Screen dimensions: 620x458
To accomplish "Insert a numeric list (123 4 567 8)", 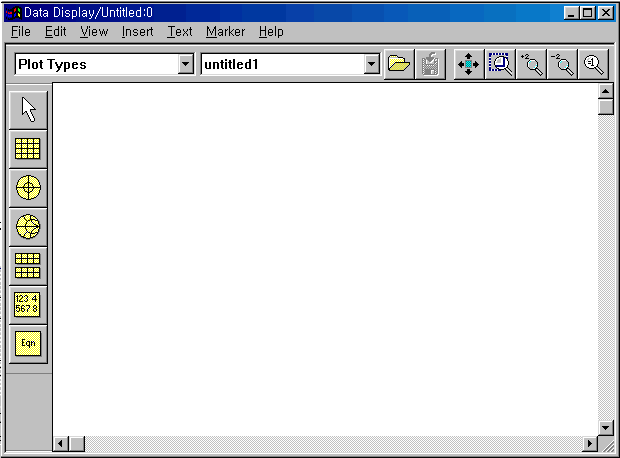I will click(x=28, y=304).
